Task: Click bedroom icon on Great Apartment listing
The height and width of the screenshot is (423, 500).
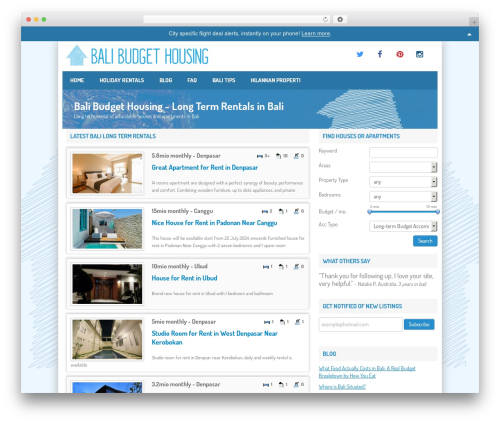Action: point(260,156)
